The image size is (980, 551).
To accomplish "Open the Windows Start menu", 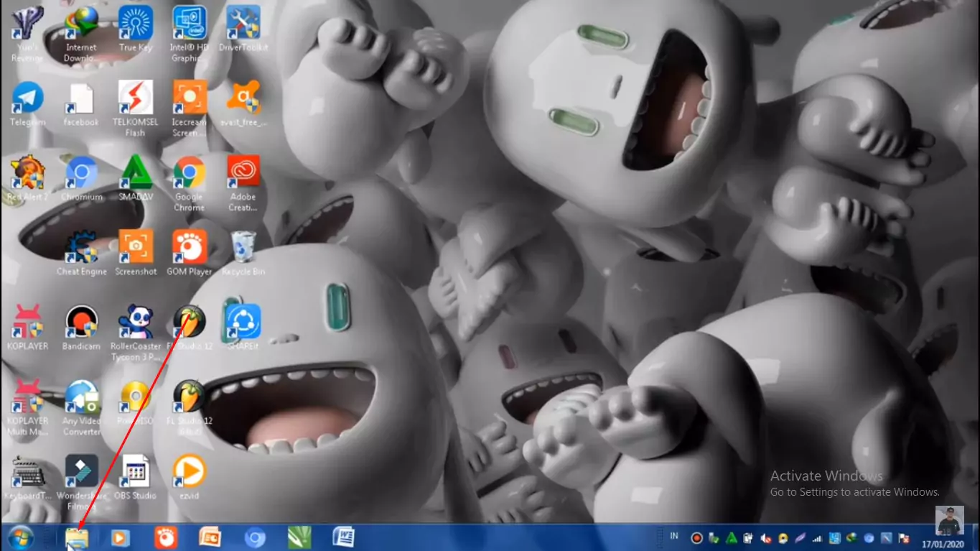I will point(19,538).
